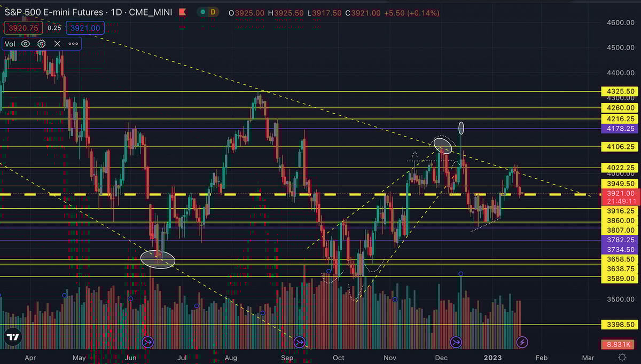
Task: Click the 4022.25 price line label
Action: point(620,168)
